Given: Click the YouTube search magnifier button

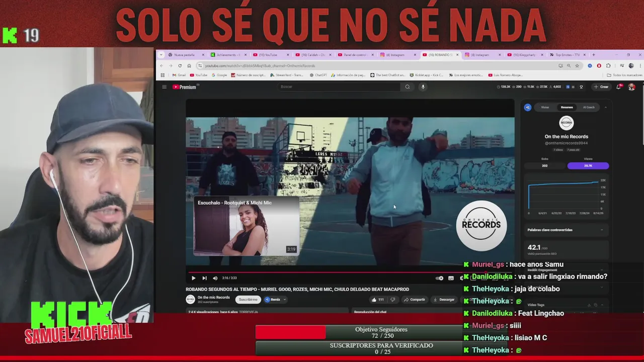Looking at the screenshot, I should [x=408, y=87].
